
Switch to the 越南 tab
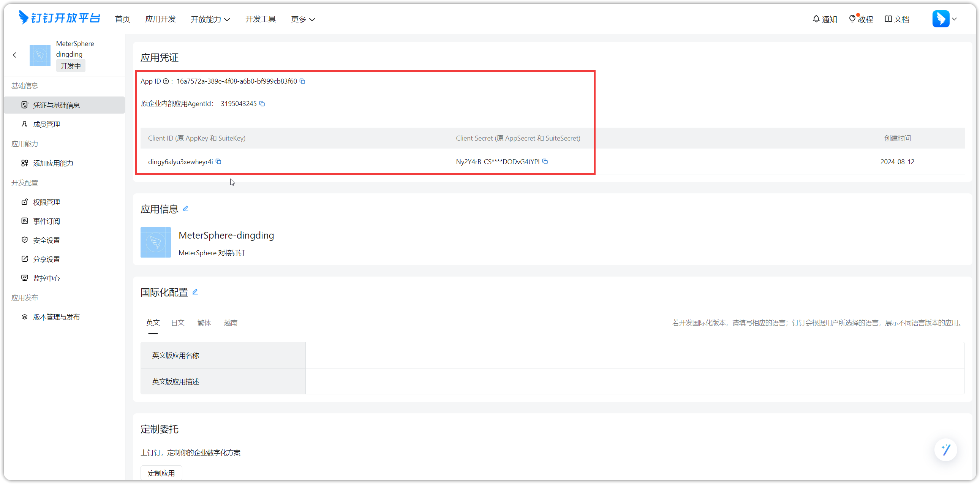pos(231,323)
